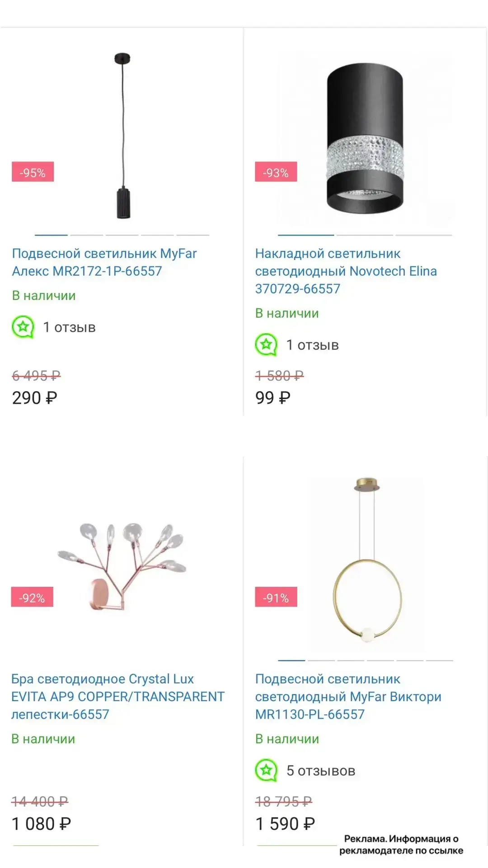Tap the -95% discount badge
This screenshot has width=488, height=868.
point(33,172)
